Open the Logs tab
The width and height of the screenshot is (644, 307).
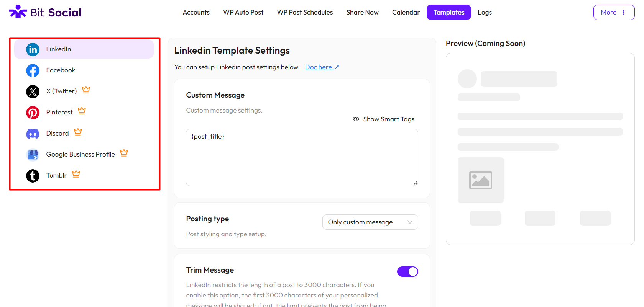(485, 12)
